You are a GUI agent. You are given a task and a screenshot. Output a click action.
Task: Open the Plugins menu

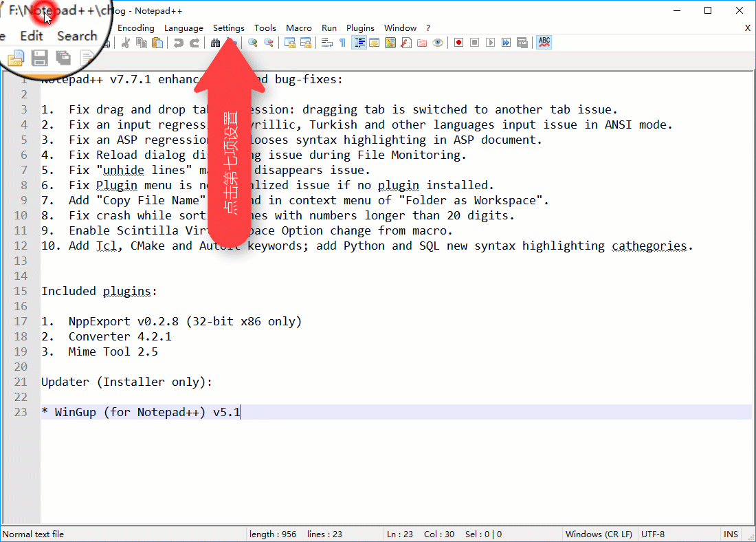coord(360,28)
